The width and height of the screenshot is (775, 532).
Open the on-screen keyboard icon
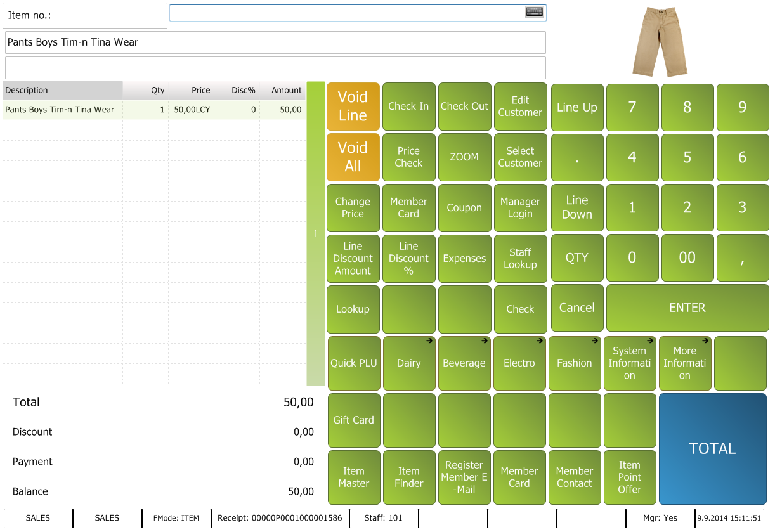click(534, 12)
